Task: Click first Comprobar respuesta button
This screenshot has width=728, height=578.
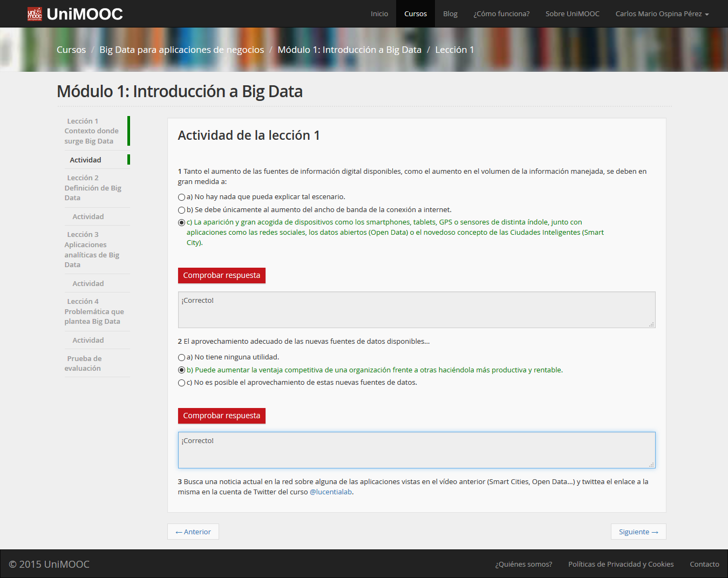Action: [x=221, y=275]
